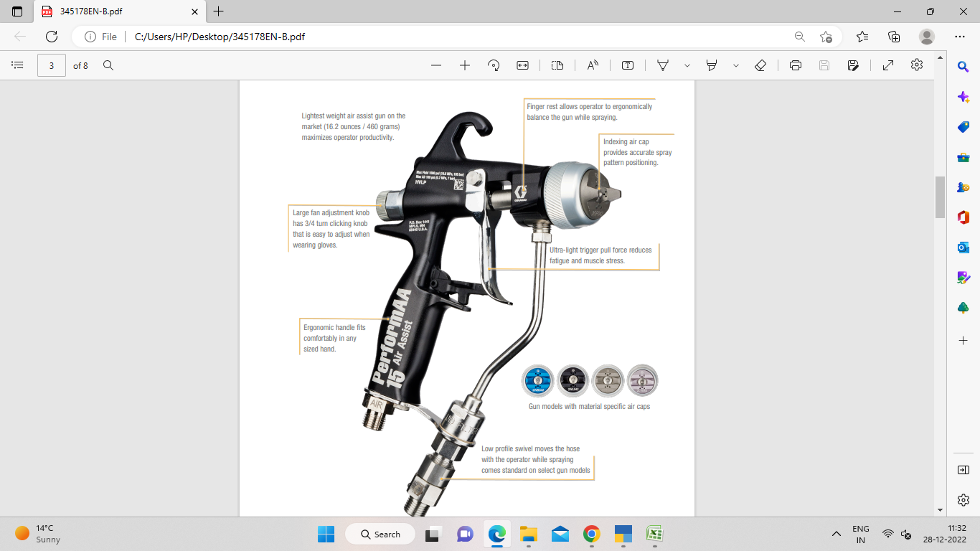
Task: Click the Save as icon
Action: pyautogui.click(x=853, y=65)
